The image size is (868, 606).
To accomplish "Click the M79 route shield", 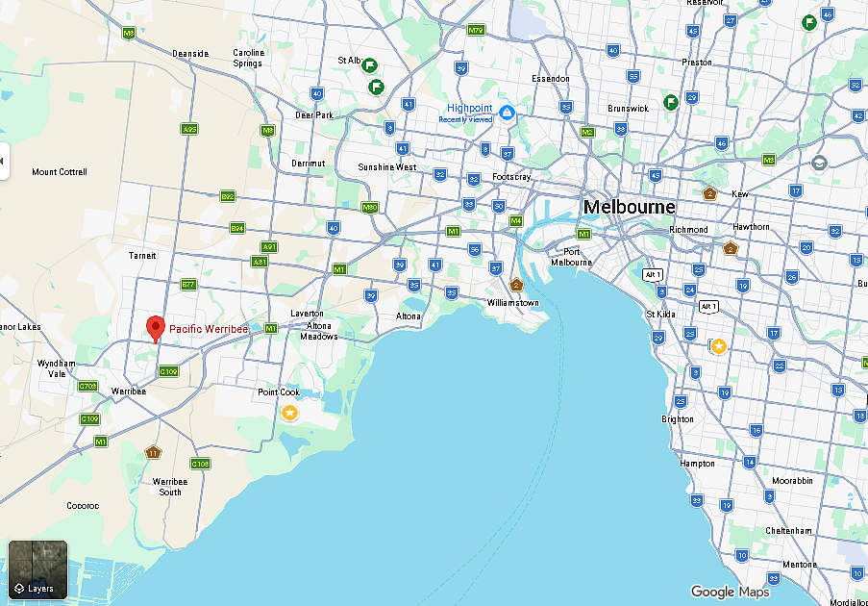I will tap(476, 31).
